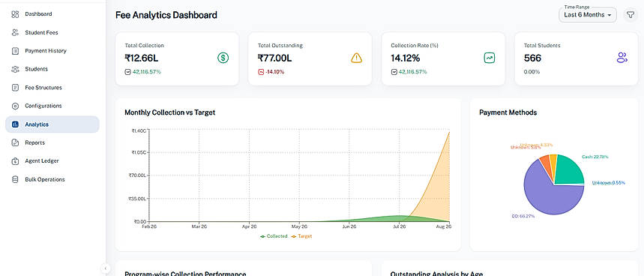
Task: Open Bulk Operations menu item
Action: pos(52,179)
